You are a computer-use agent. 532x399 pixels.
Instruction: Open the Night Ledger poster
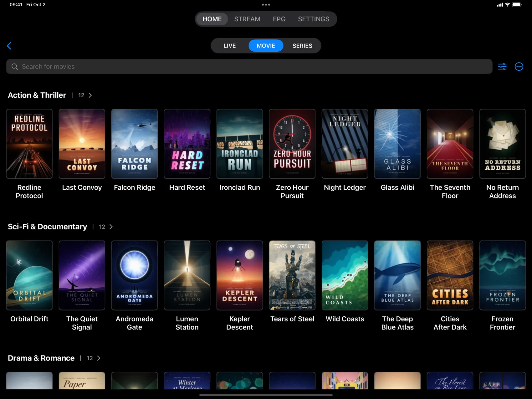point(345,144)
